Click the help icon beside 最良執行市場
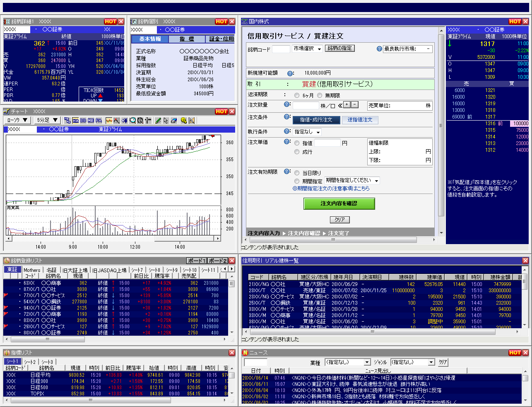This screenshot has height=407, width=532. 379,49
